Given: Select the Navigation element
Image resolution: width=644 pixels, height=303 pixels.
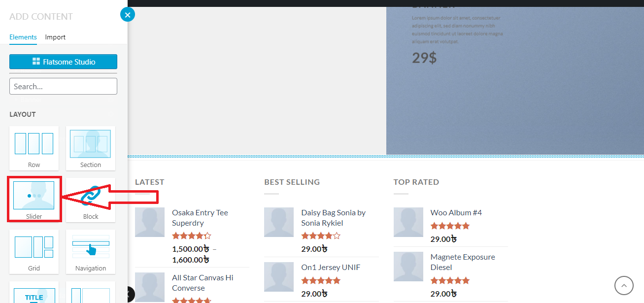Looking at the screenshot, I should [x=90, y=251].
